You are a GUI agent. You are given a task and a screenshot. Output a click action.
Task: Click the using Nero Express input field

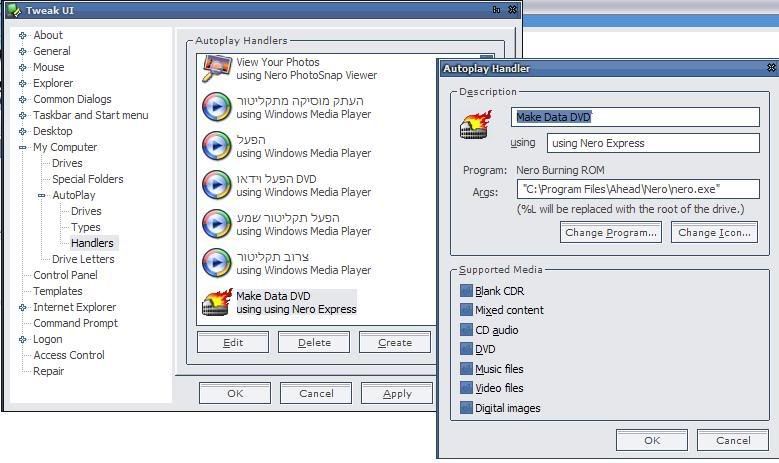[653, 143]
